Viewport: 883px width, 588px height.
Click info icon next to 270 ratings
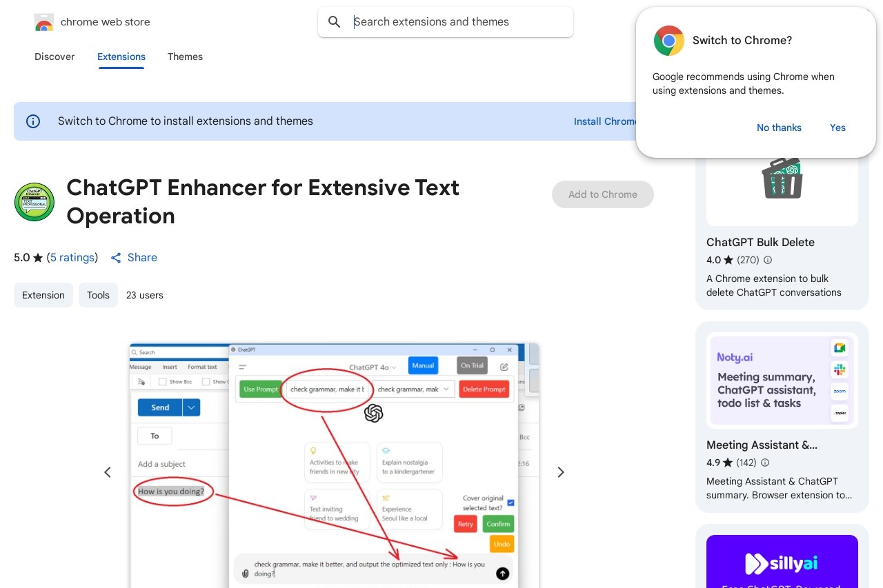[768, 261]
